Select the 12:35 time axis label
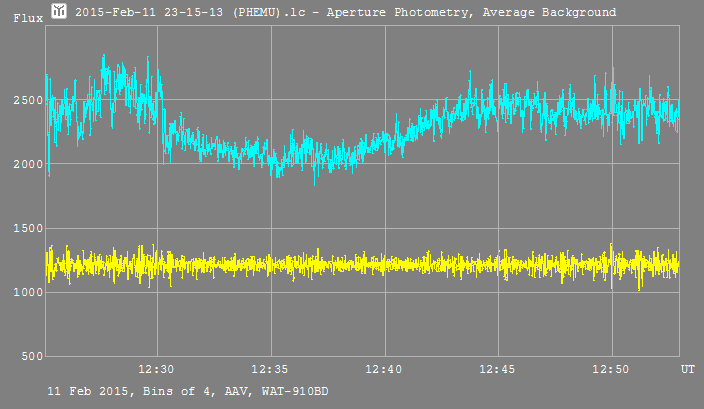 pyautogui.click(x=270, y=370)
